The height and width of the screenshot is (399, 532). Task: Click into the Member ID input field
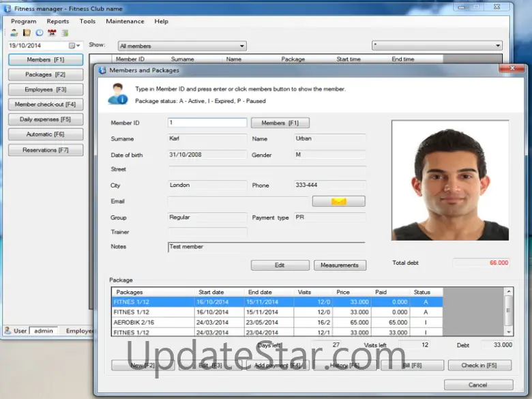tap(207, 123)
